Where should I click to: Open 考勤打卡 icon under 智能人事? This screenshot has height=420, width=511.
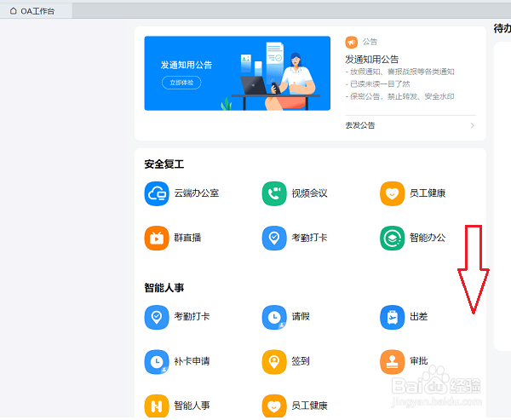157,317
